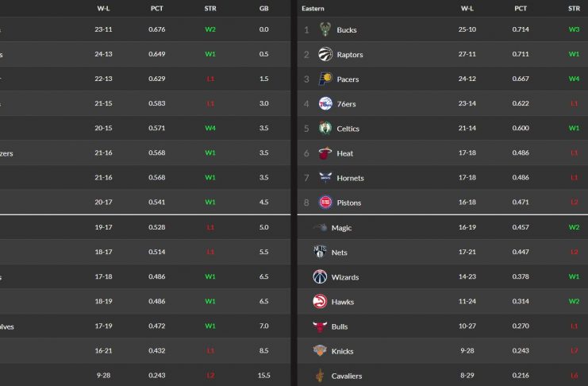588x386 pixels.
Task: Click the Heat team logo
Action: [x=325, y=153]
